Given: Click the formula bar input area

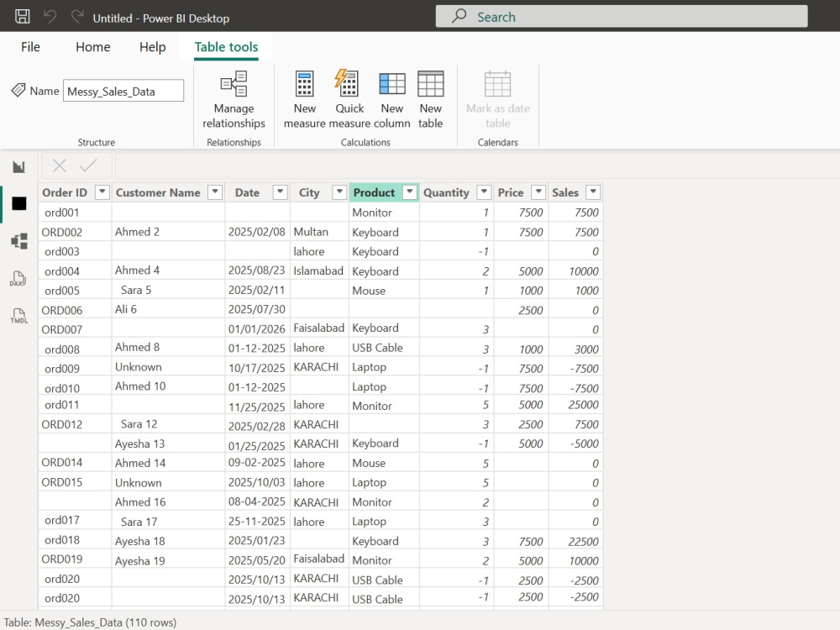Looking at the screenshot, I should (477, 165).
